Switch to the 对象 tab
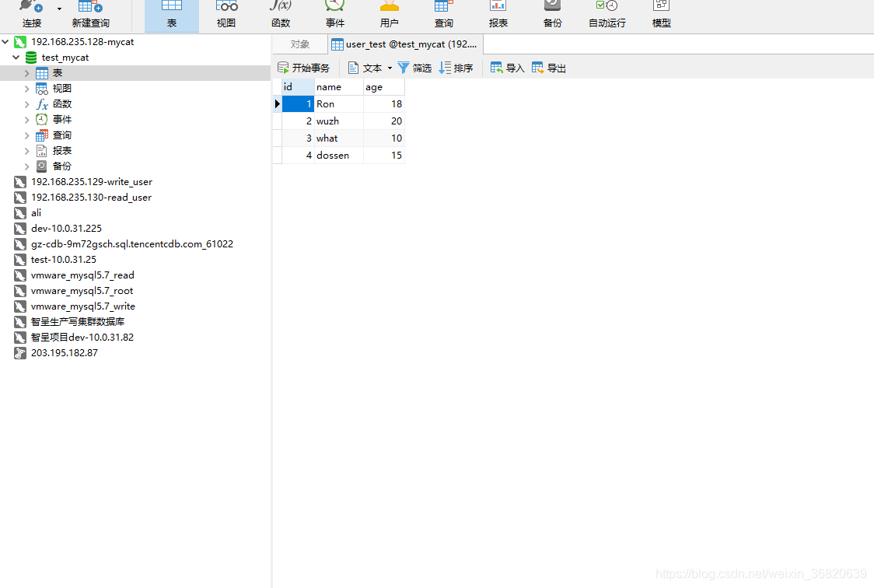Image resolution: width=874 pixels, height=588 pixels. pos(300,44)
